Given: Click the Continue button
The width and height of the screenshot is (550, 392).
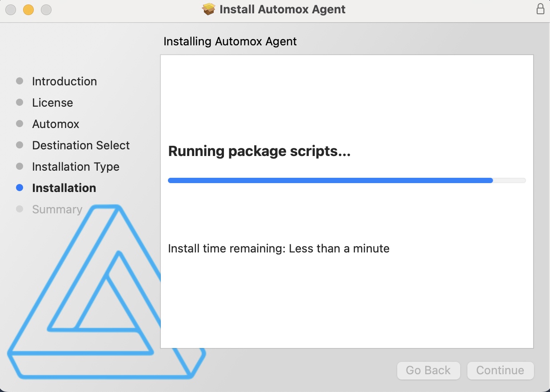Looking at the screenshot, I should [500, 370].
